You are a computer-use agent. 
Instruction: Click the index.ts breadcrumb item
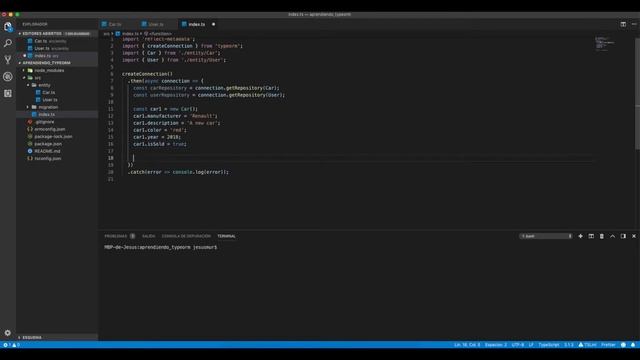[127, 33]
